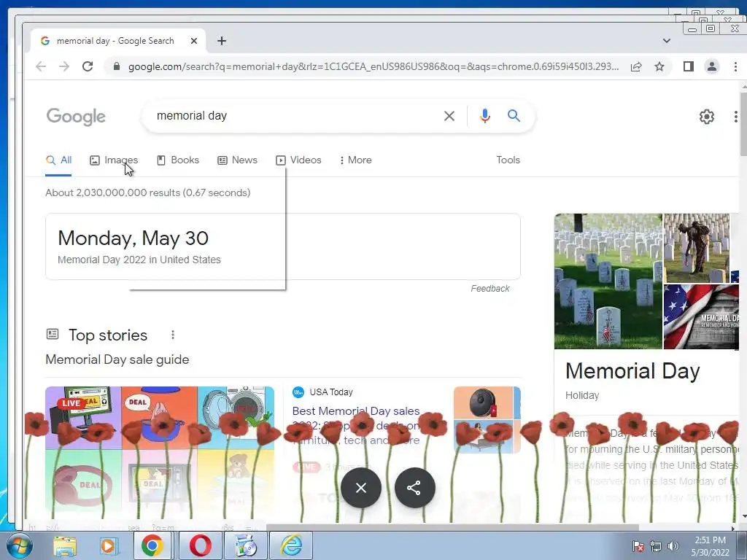Open the cemetery headstones photo

coord(608,281)
